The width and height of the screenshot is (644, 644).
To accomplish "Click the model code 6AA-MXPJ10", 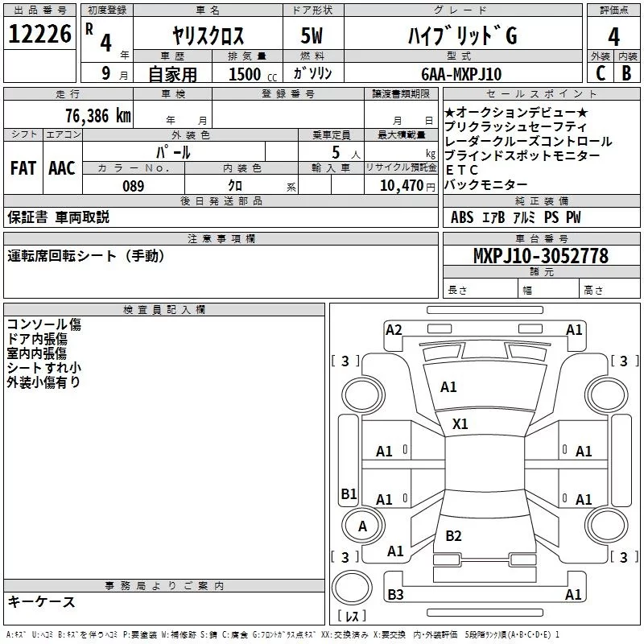I will [x=461, y=74].
